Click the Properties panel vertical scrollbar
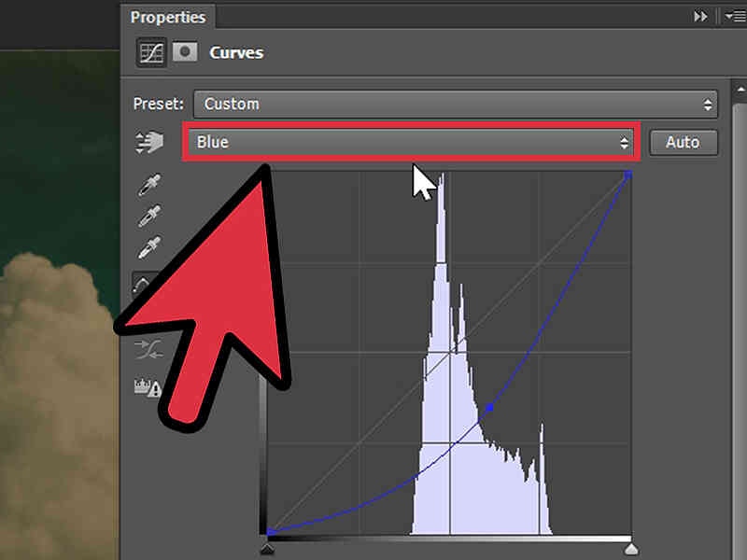This screenshot has width=747, height=560. [x=740, y=280]
